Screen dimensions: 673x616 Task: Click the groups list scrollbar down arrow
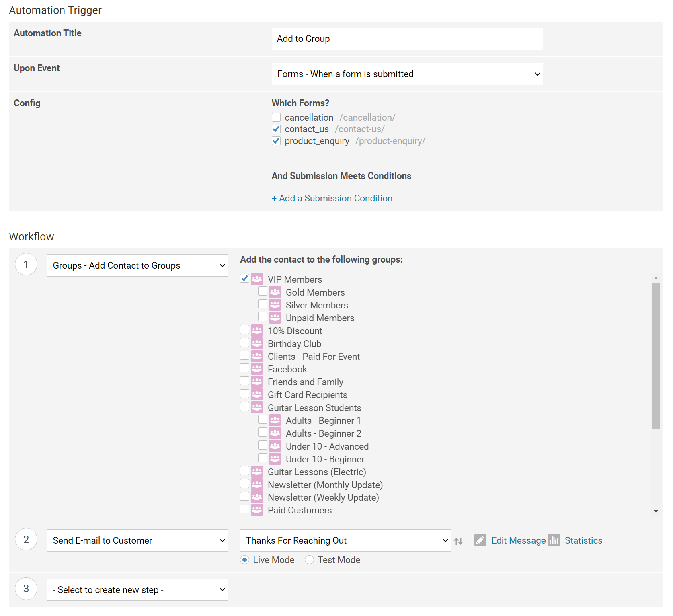click(656, 511)
